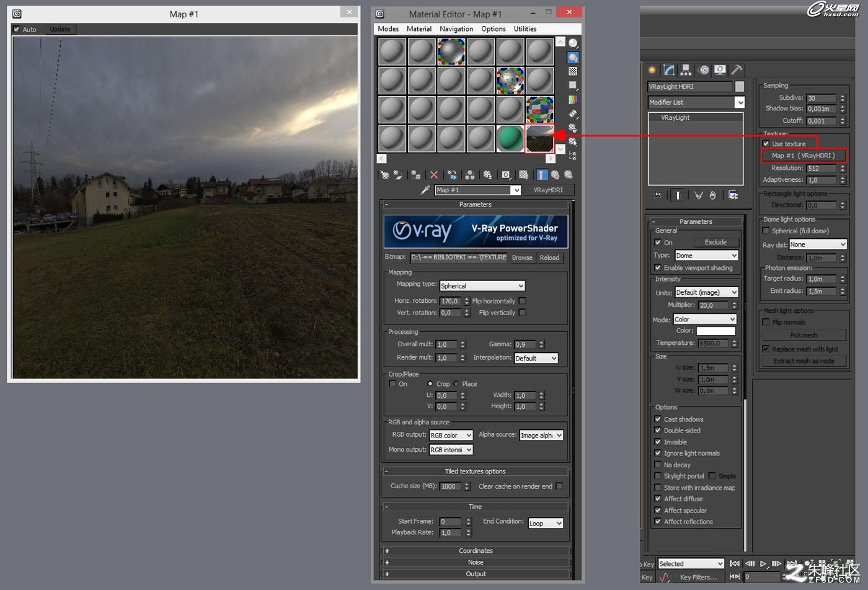Image resolution: width=868 pixels, height=590 pixels.
Task: Click the Map #1 (VRayHDRI) texture button
Action: click(x=804, y=155)
